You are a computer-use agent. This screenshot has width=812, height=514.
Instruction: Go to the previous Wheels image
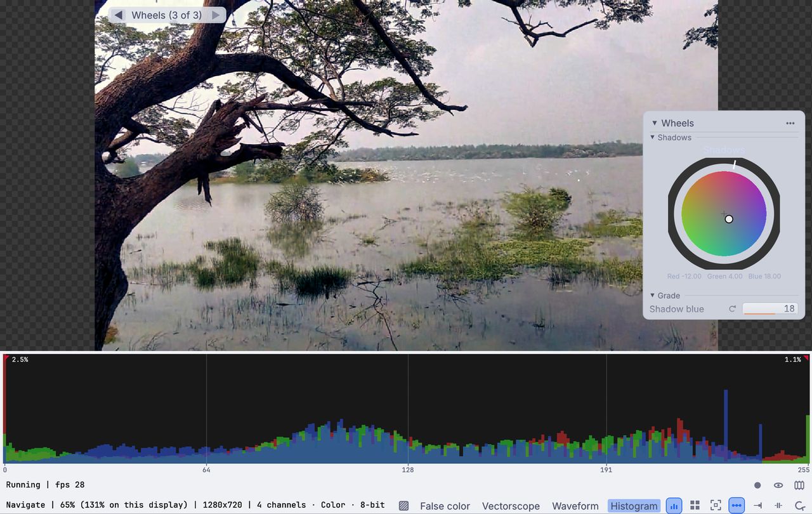(x=119, y=15)
